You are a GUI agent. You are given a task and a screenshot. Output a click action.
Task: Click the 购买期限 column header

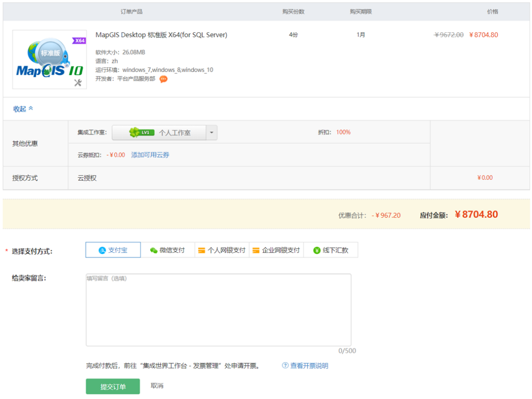pos(361,12)
